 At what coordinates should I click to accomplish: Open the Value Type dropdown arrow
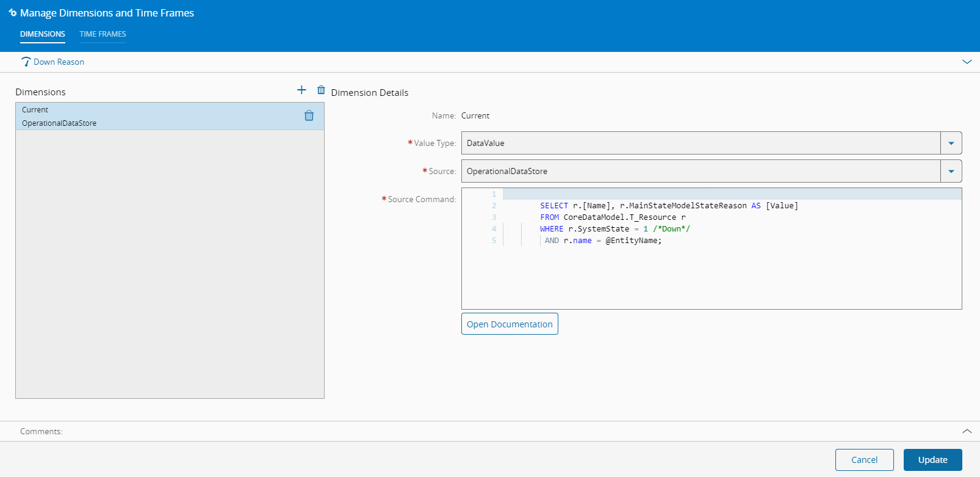pos(951,143)
